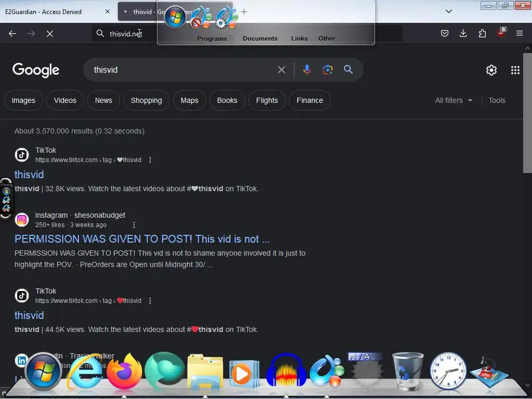This screenshot has height=399, width=532.
Task: Open the green bird app in dock
Action: 165,370
